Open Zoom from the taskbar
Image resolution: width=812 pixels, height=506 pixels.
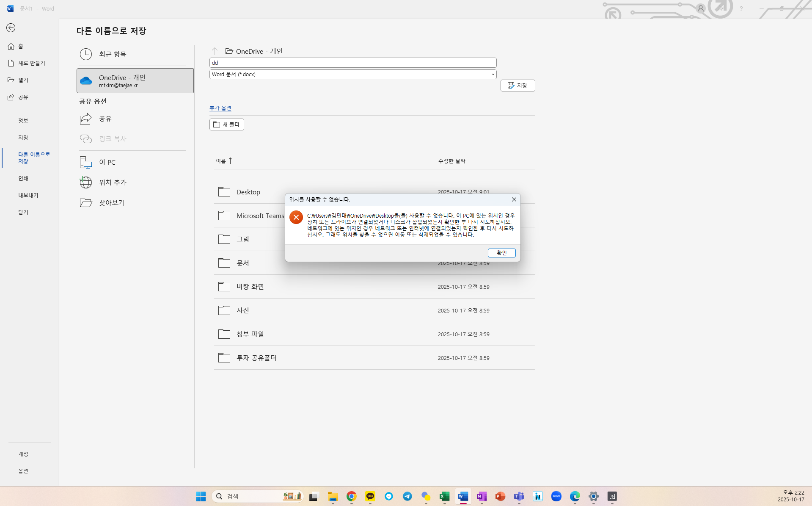click(x=556, y=496)
